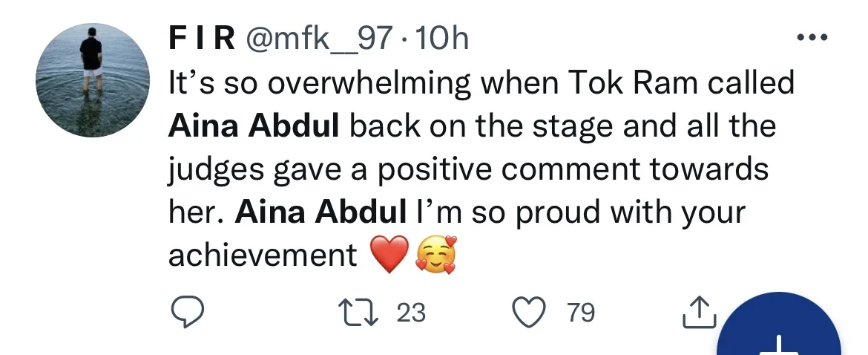Screen dimensions: 868x355
Task: Click the like count 79
Action: 581,313
